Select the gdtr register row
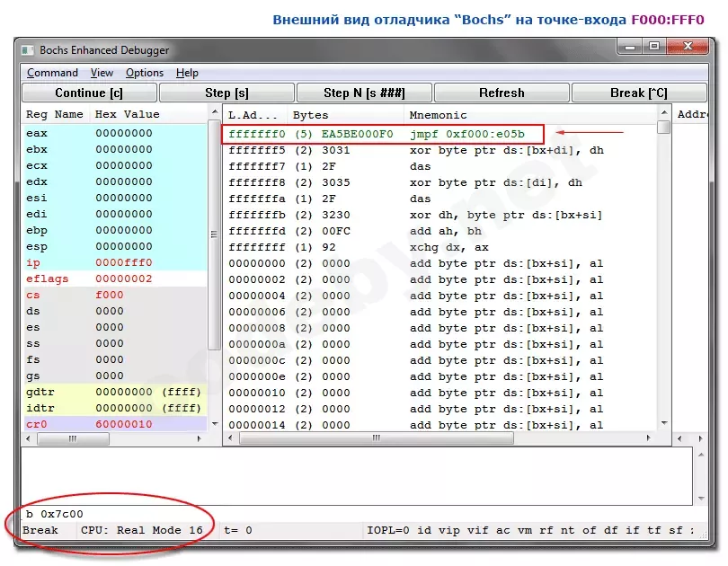 click(x=114, y=393)
